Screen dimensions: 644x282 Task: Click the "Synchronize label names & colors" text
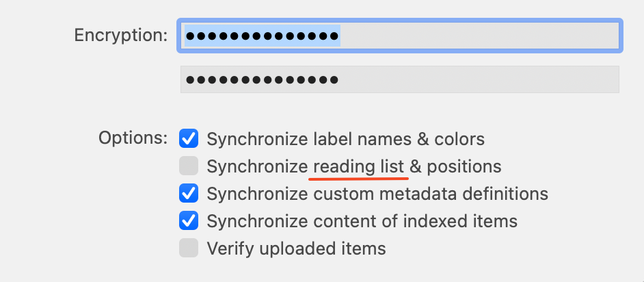(345, 139)
